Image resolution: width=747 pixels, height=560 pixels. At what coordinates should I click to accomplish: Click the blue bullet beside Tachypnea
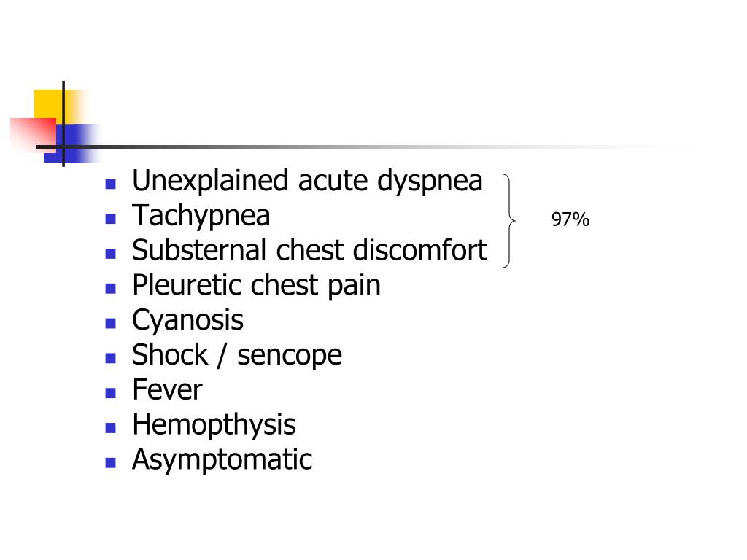(111, 219)
